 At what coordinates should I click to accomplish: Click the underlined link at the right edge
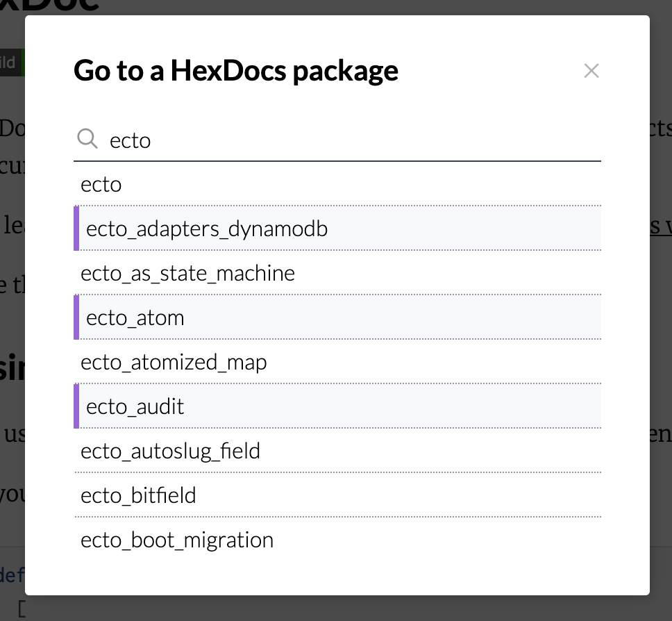(660, 226)
